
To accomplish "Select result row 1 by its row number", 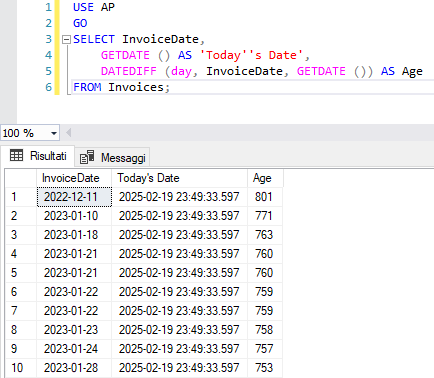I will (x=21, y=197).
